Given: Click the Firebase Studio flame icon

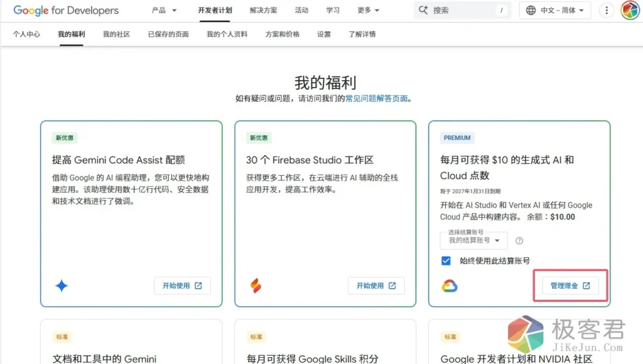Looking at the screenshot, I should tap(256, 286).
